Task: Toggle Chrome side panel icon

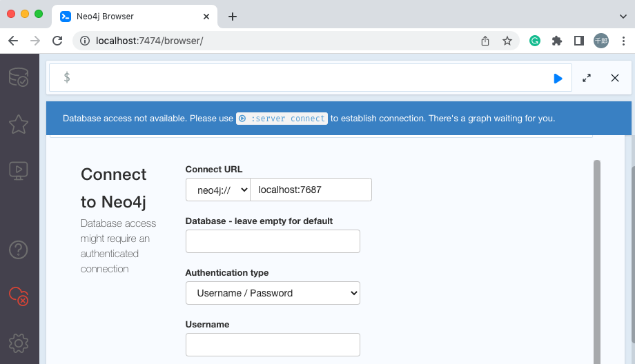Action: (x=578, y=41)
